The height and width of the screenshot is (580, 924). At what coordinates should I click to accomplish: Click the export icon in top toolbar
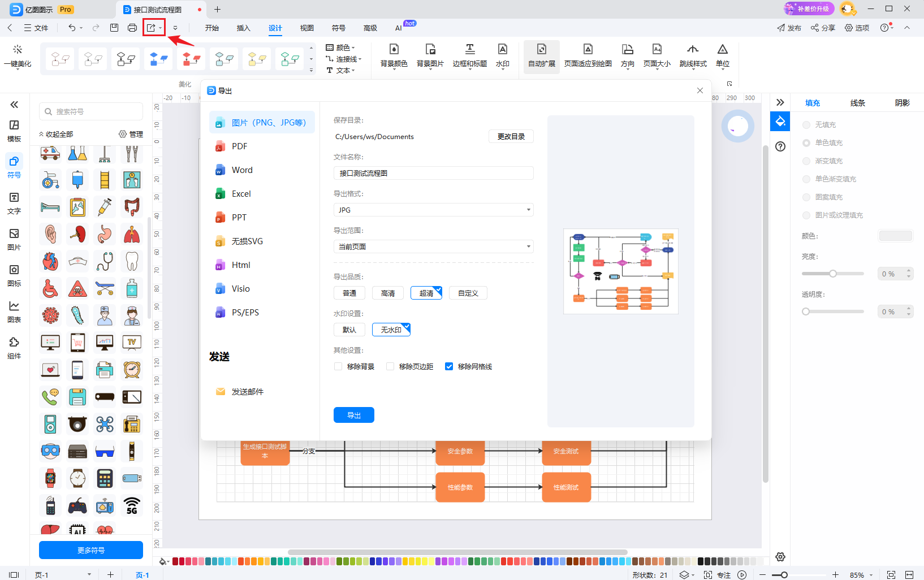click(151, 28)
